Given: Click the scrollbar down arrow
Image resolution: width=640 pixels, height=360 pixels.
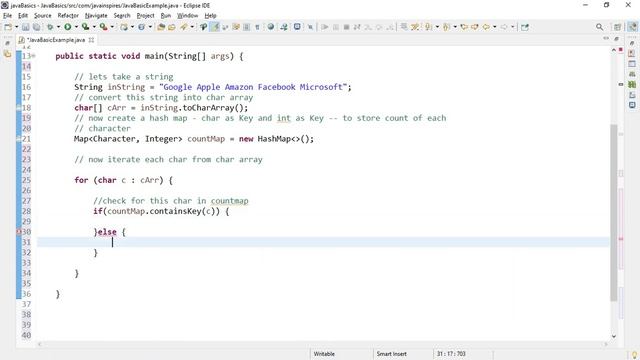Looking at the screenshot, I should click(614, 336).
